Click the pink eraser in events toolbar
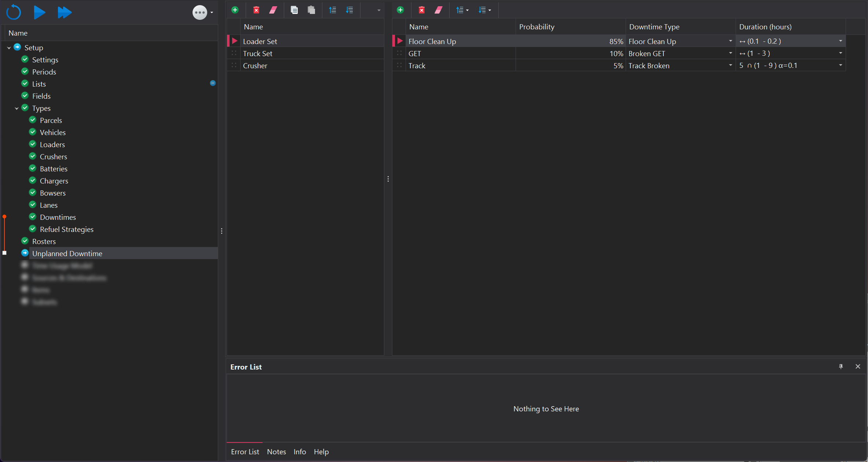This screenshot has height=462, width=868. click(x=439, y=10)
